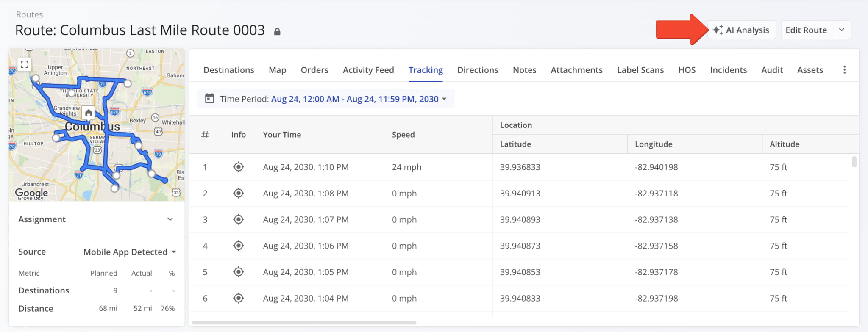Click the Info column header
This screenshot has height=332, width=868.
[x=239, y=135]
